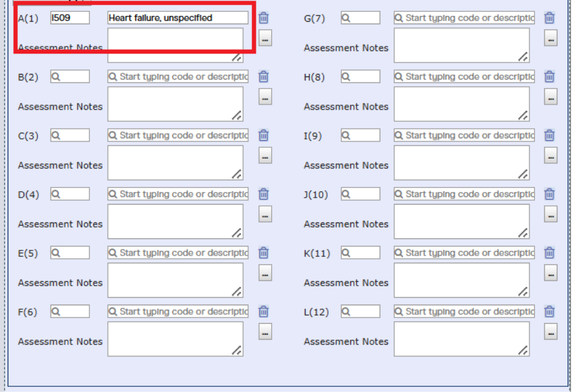576x392 pixels.
Task: Click the K(11) Assessment Notes text area
Action: (x=462, y=280)
